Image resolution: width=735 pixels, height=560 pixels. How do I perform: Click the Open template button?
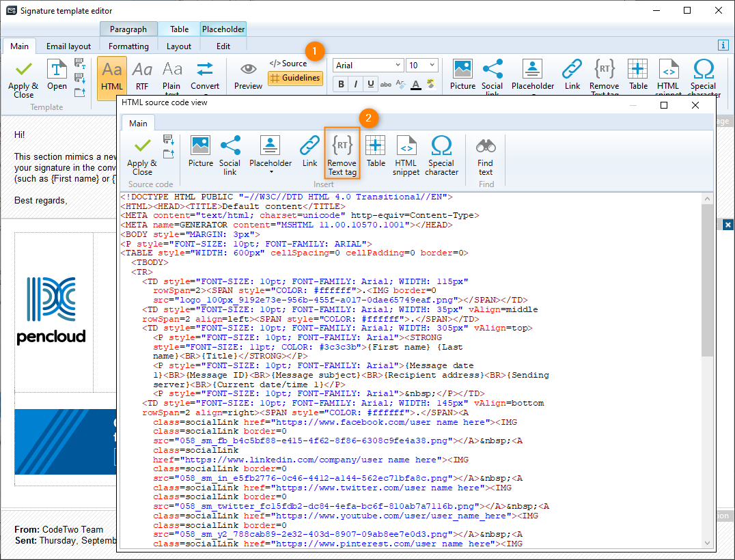[x=57, y=75]
